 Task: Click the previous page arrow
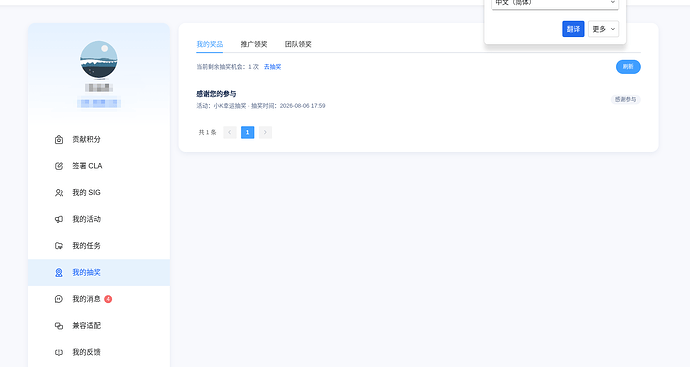coord(230,132)
